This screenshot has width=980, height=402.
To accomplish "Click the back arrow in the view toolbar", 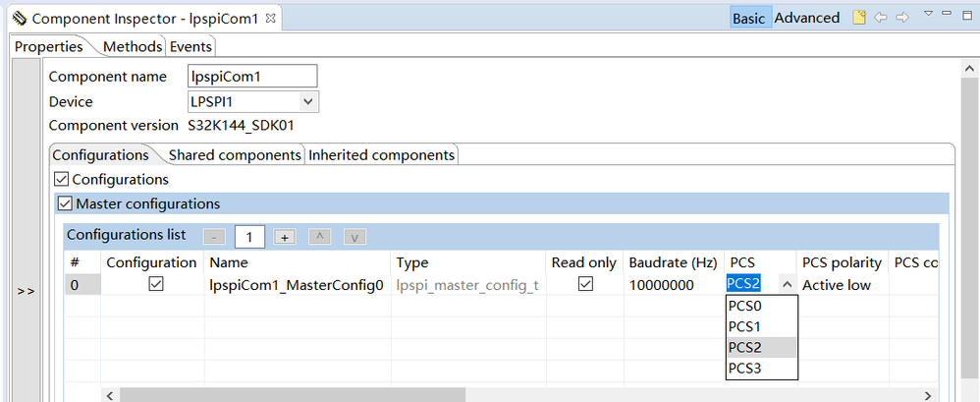I will point(881,18).
